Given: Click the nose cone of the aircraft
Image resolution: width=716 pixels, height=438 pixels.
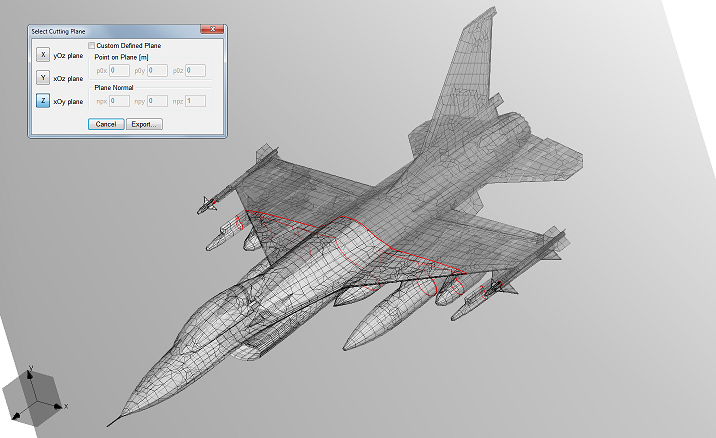Looking at the screenshot, I should [135, 400].
